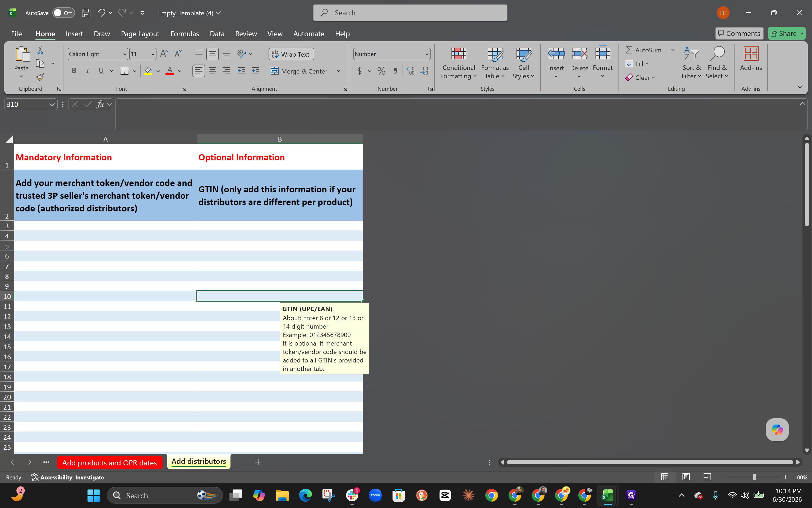Click the AutoSum button
This screenshot has height=508, width=812.
[644, 50]
